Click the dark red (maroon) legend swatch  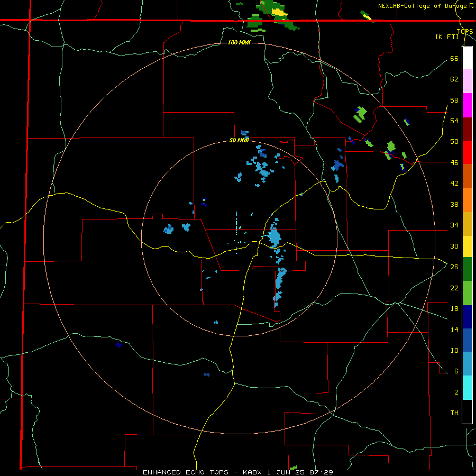[x=467, y=129]
